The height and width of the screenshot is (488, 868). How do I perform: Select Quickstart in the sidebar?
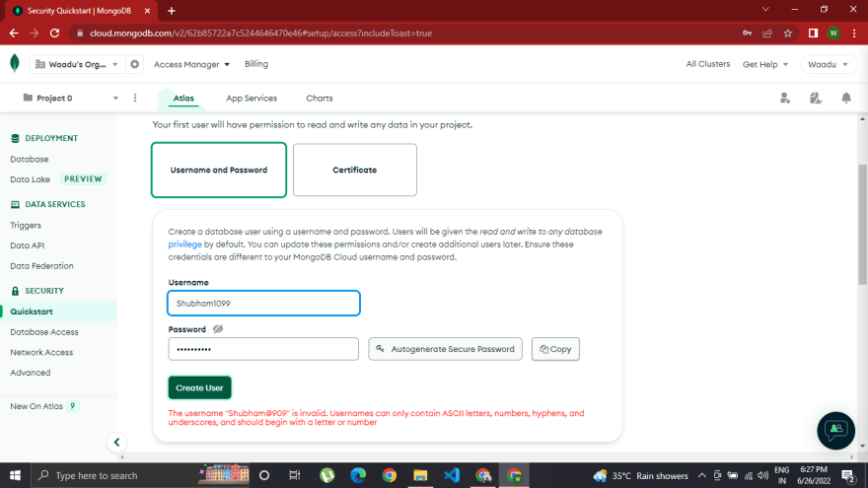(x=58, y=312)
